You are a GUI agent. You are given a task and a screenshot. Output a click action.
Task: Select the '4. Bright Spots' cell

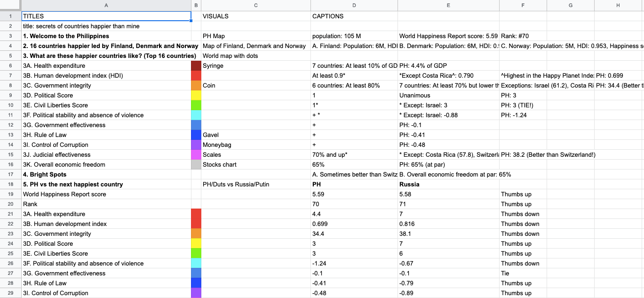tap(106, 174)
